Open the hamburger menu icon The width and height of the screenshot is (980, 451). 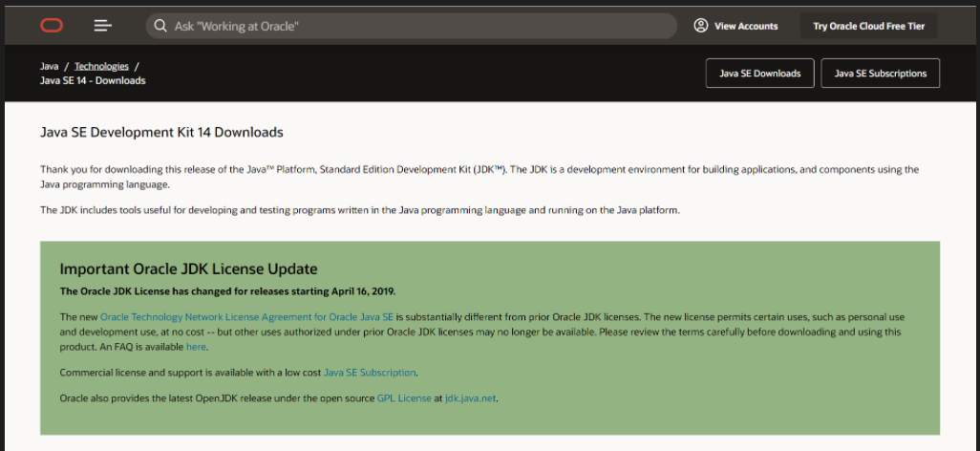click(103, 26)
